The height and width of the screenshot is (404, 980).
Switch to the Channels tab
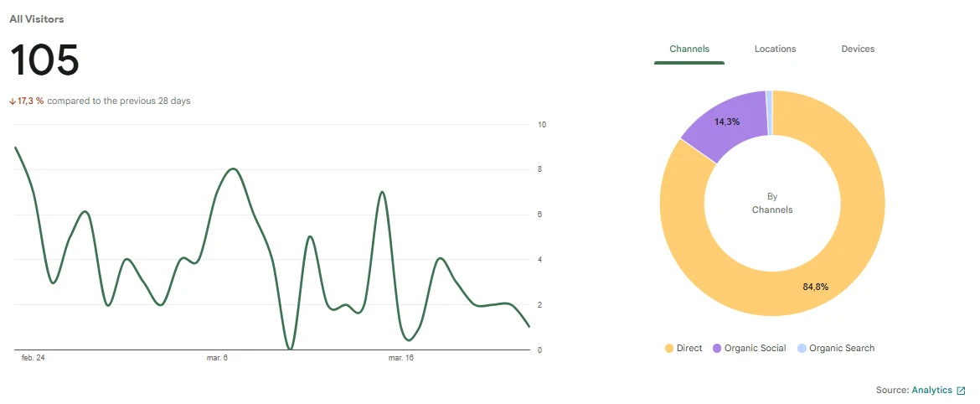coord(689,49)
